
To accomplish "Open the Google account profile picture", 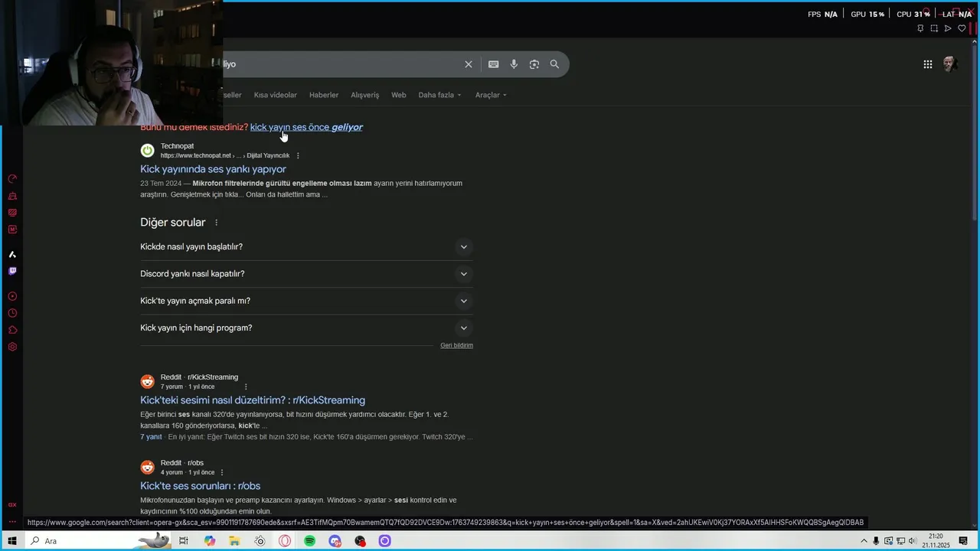I will point(949,64).
